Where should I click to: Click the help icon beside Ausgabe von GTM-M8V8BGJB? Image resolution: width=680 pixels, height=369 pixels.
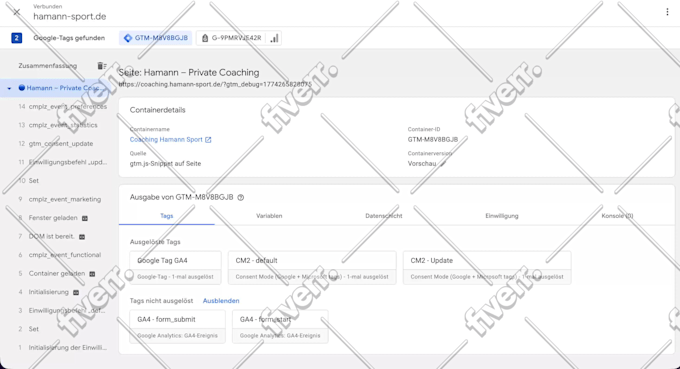(241, 198)
